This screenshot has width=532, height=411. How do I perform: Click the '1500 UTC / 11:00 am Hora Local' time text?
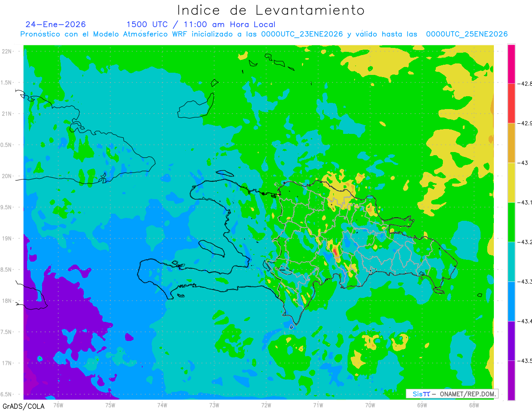click(201, 24)
